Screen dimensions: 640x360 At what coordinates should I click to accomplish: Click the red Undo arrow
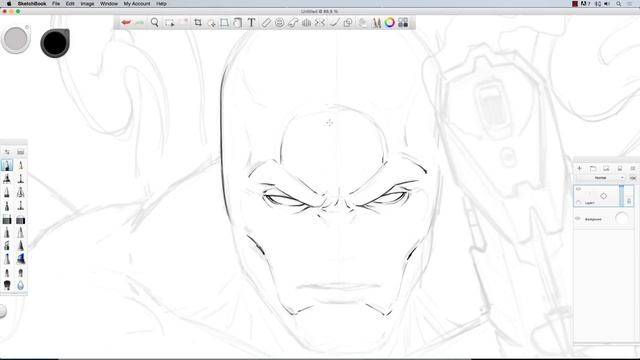pos(126,22)
